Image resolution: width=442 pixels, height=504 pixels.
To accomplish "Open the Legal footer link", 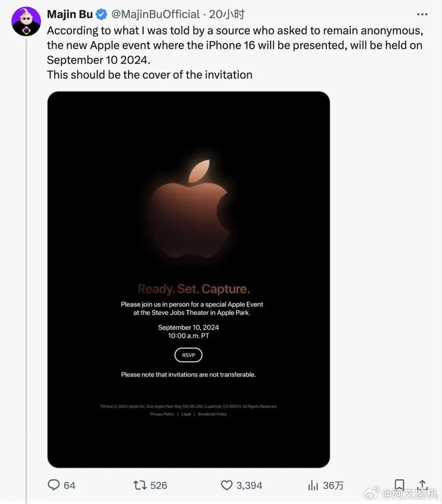I will 186,414.
